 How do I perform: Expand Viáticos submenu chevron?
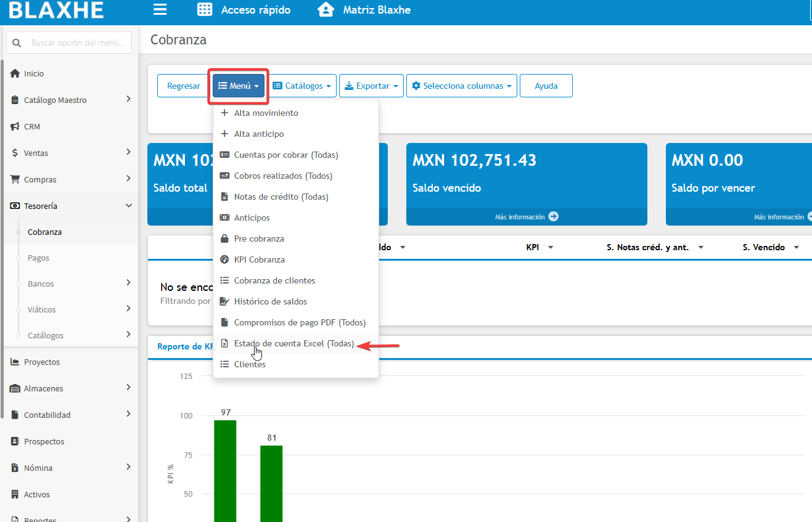128,309
